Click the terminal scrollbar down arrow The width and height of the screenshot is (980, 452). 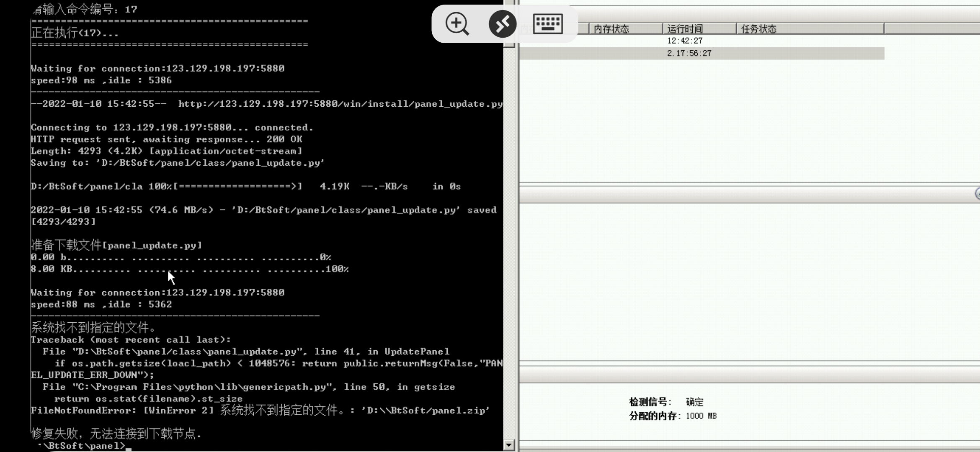(509, 445)
